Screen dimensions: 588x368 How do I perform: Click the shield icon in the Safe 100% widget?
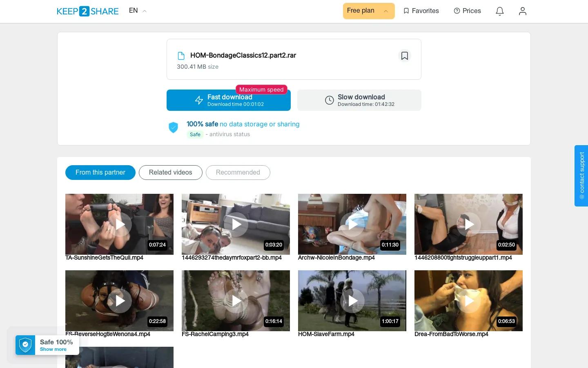tap(25, 345)
